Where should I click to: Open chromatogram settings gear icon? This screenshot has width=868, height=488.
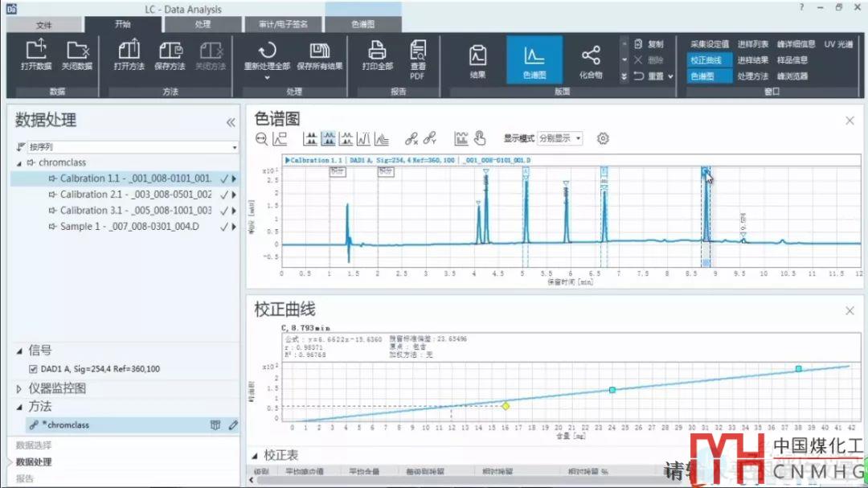[x=603, y=138]
